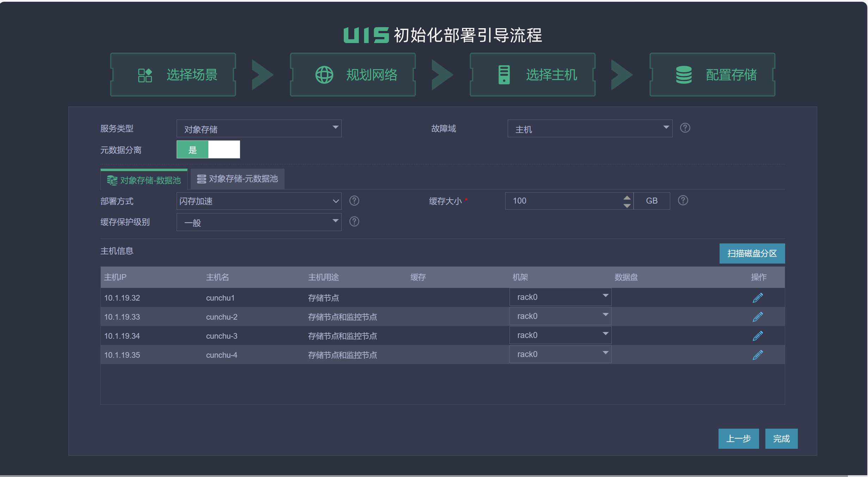Click the edit pencil for cunchu1 host
868x477 pixels.
tap(757, 298)
